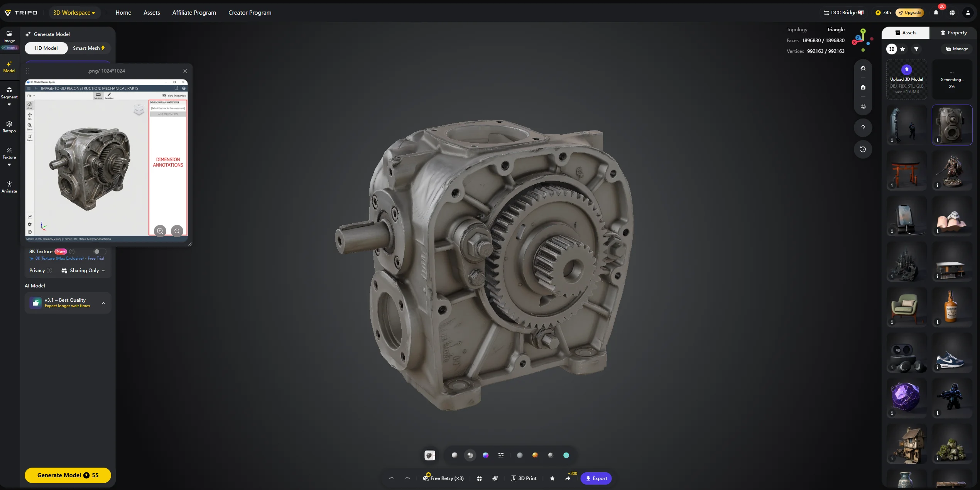Click Free Retry (×3) button
This screenshot has height=490, width=980.
[443, 478]
